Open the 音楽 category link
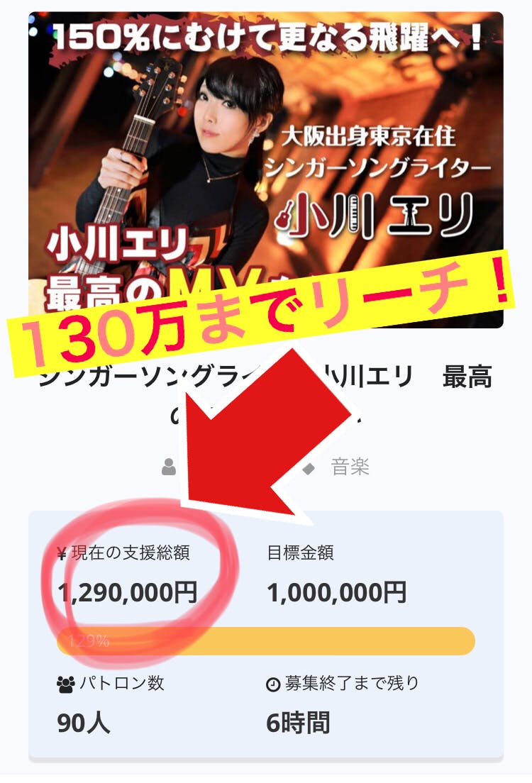This screenshot has height=783, width=532. pyautogui.click(x=350, y=468)
